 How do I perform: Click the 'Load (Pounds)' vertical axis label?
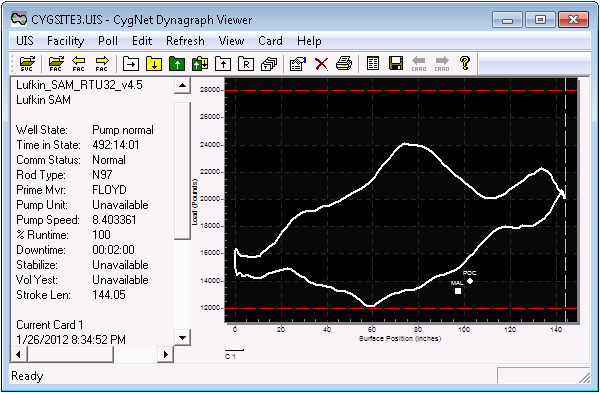click(195, 202)
